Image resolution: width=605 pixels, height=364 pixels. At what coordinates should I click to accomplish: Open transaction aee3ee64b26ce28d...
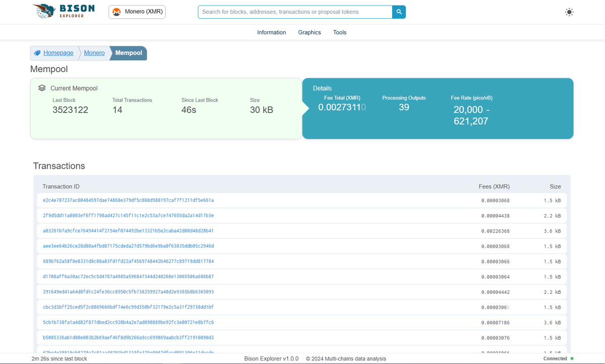(129, 246)
